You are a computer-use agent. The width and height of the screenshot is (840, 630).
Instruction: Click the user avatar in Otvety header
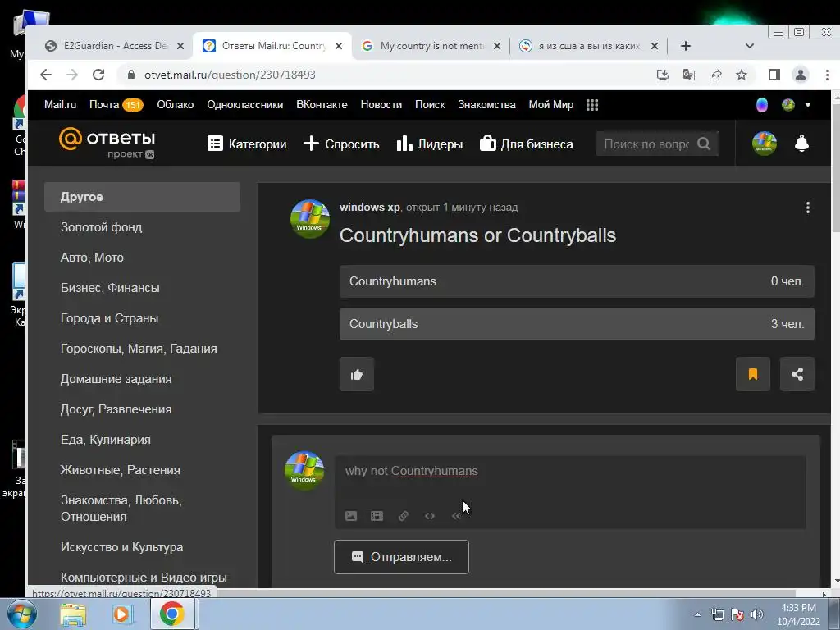pos(765,144)
